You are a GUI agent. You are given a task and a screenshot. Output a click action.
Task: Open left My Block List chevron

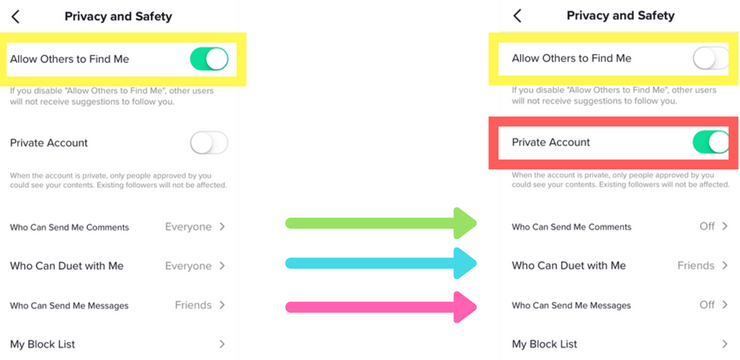coord(222,344)
